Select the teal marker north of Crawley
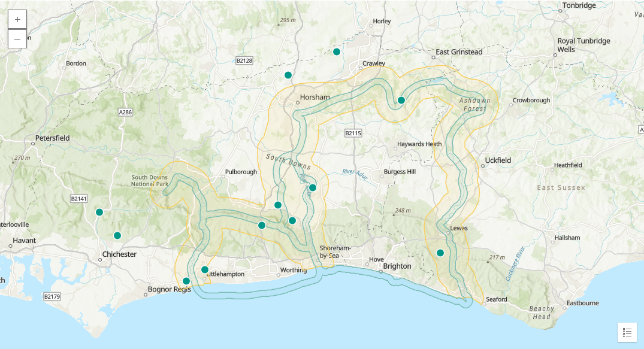The width and height of the screenshot is (644, 349). (x=336, y=51)
